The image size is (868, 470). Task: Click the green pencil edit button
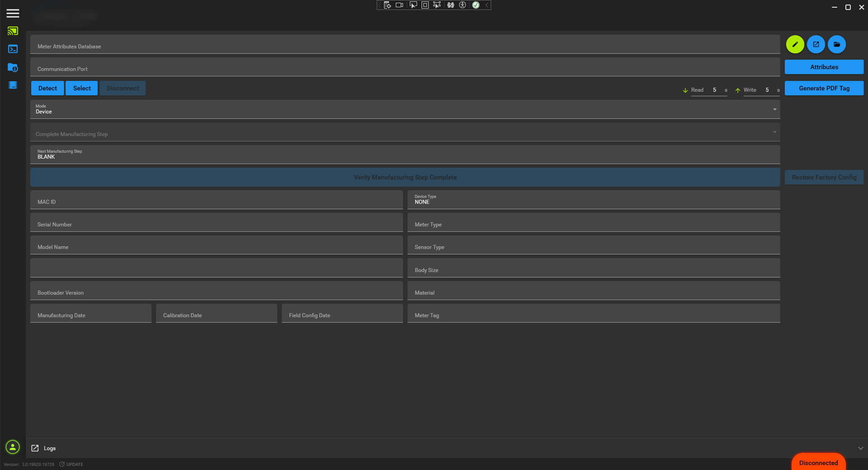coord(795,44)
